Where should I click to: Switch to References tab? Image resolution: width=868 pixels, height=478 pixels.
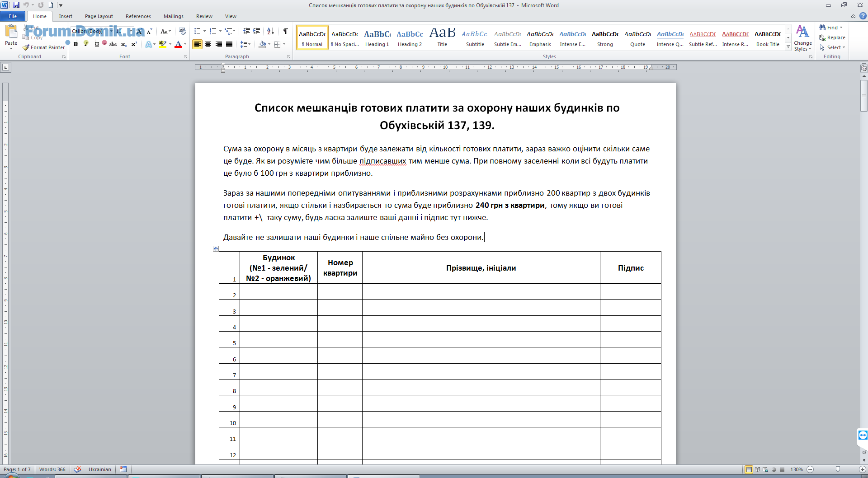[138, 16]
